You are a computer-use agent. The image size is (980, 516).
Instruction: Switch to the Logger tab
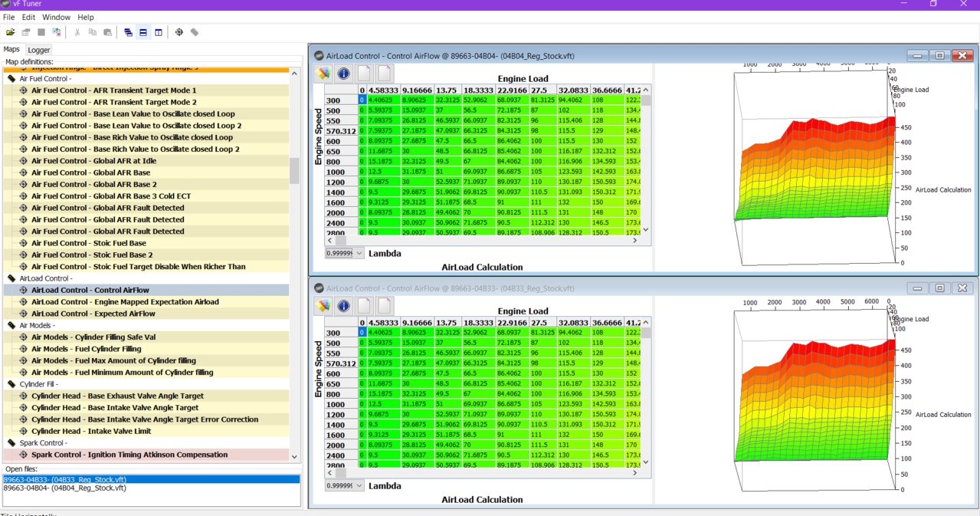(x=39, y=50)
